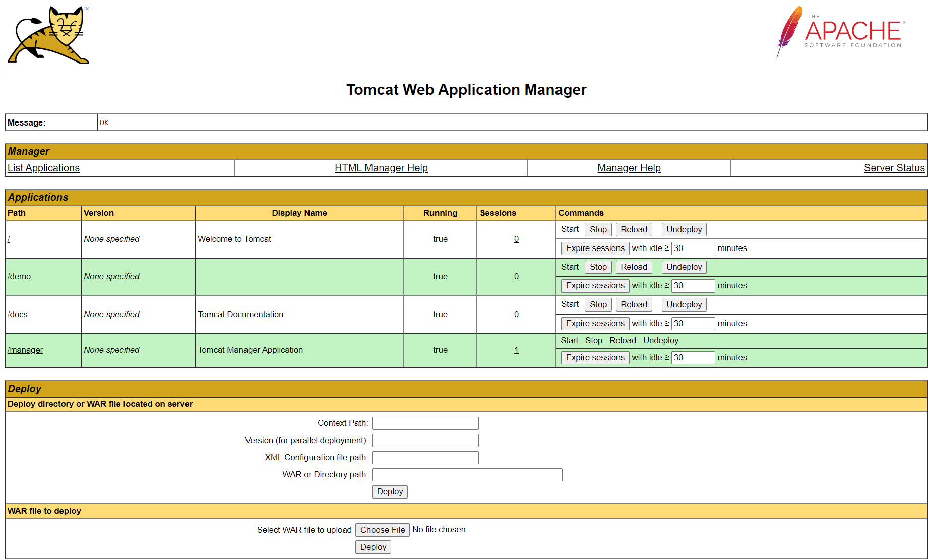
Task: Open the /demo application path link
Action: click(19, 276)
